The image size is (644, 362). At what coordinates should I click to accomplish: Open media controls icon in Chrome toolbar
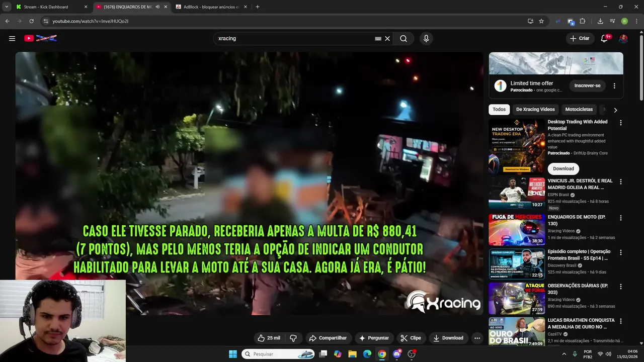(612, 21)
